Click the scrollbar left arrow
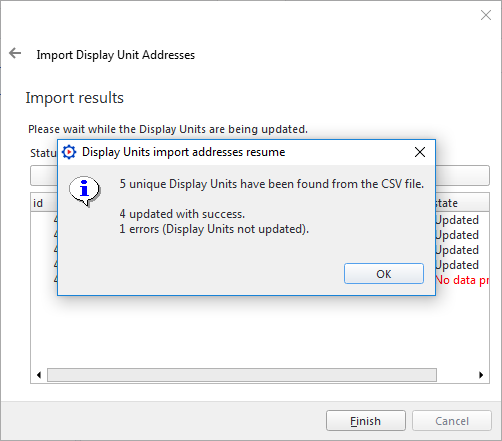Image resolution: width=502 pixels, height=441 pixels. 39,375
